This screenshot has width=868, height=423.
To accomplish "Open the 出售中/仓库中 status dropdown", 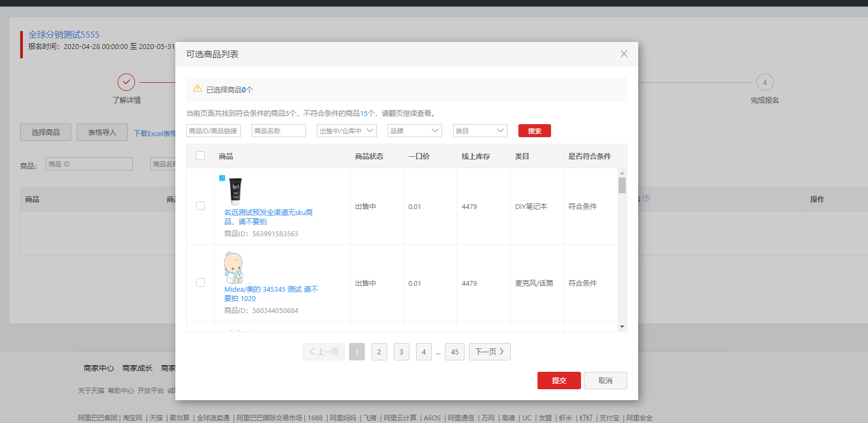I will [x=346, y=131].
